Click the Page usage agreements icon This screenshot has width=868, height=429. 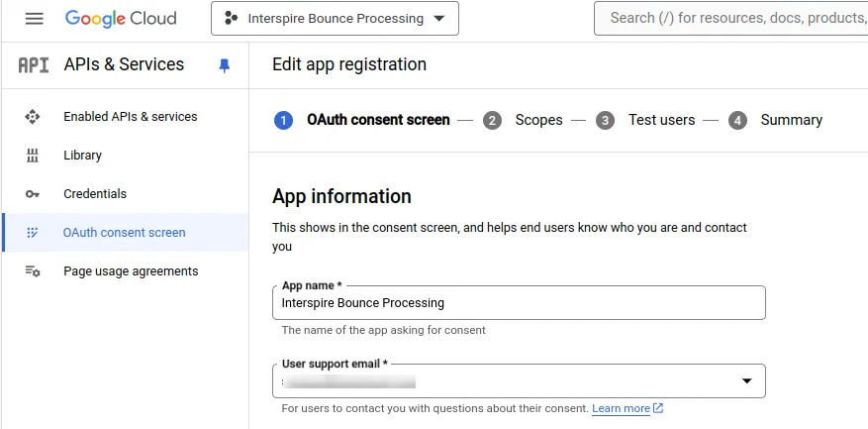[x=33, y=271]
